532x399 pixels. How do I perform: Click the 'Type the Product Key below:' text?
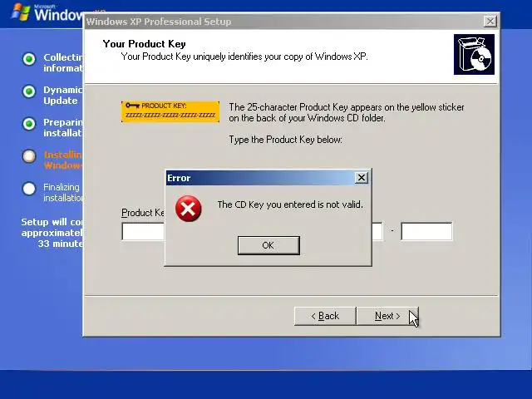pyautogui.click(x=286, y=140)
